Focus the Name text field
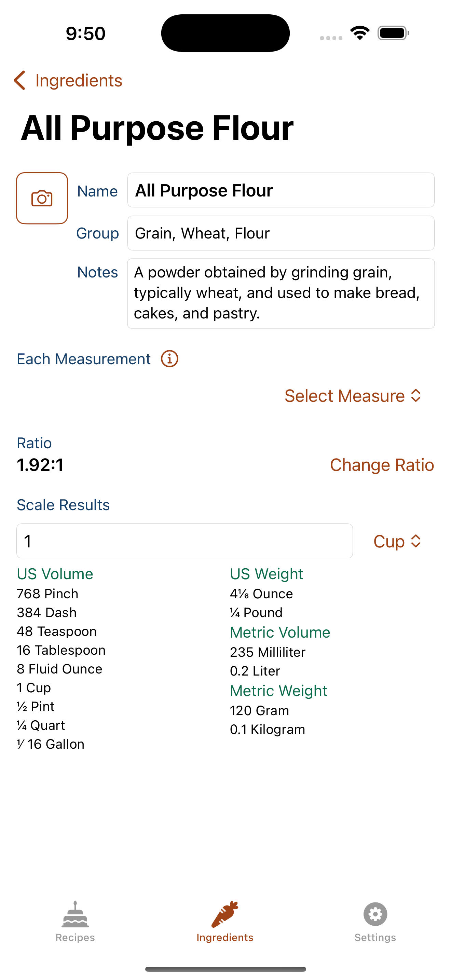The height and width of the screenshot is (980, 451). click(x=281, y=190)
